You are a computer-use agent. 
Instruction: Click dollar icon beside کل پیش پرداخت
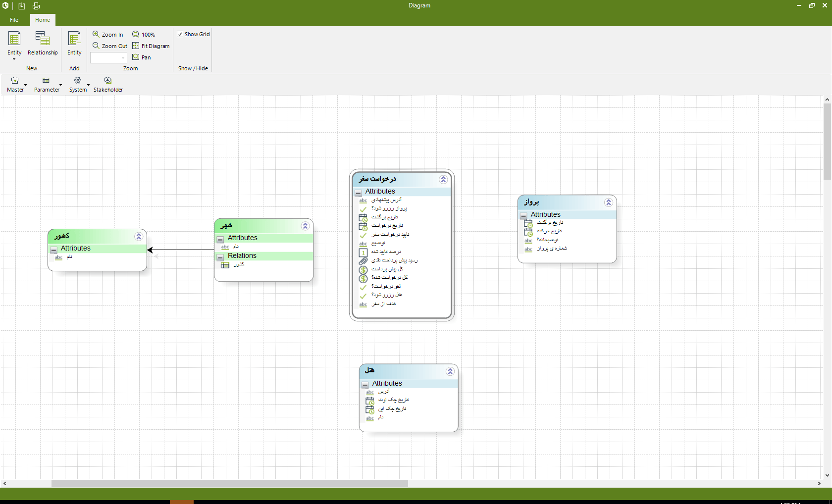coord(363,270)
